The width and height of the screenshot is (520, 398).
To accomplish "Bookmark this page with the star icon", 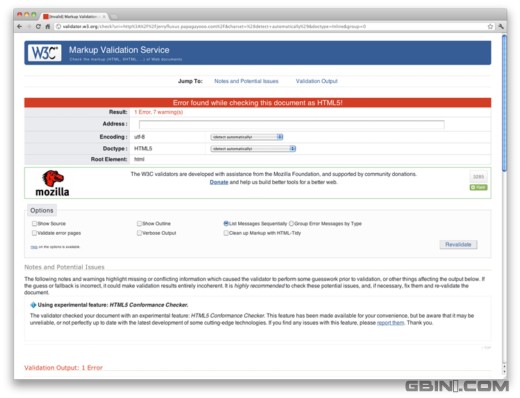I will click(490, 26).
